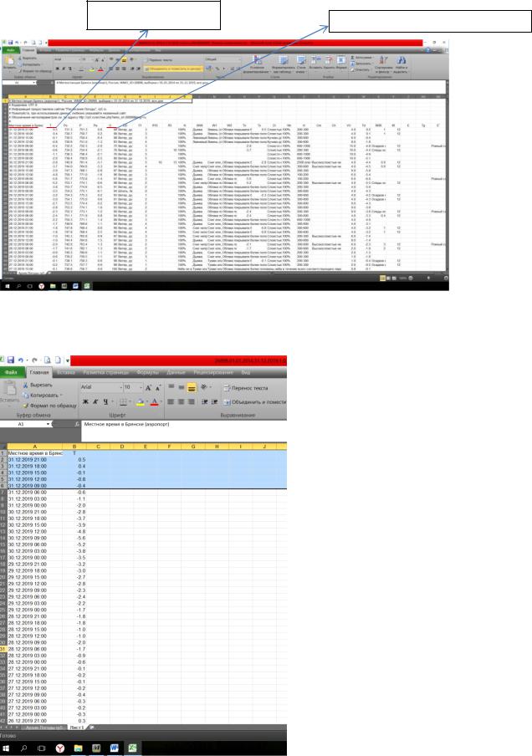Image resolution: width=532 pixels, height=756 pixels.
Task: Open text orientation icon in lower window
Action: 204,386
